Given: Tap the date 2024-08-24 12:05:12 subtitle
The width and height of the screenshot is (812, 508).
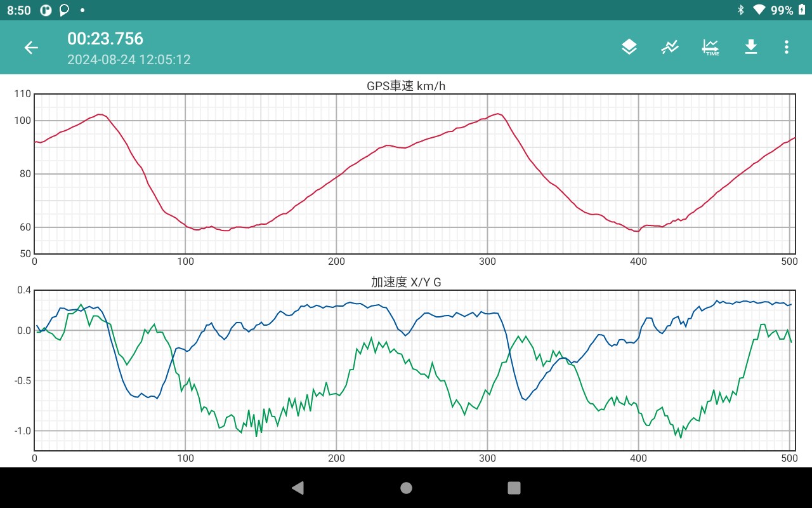Looking at the screenshot, I should (129, 60).
